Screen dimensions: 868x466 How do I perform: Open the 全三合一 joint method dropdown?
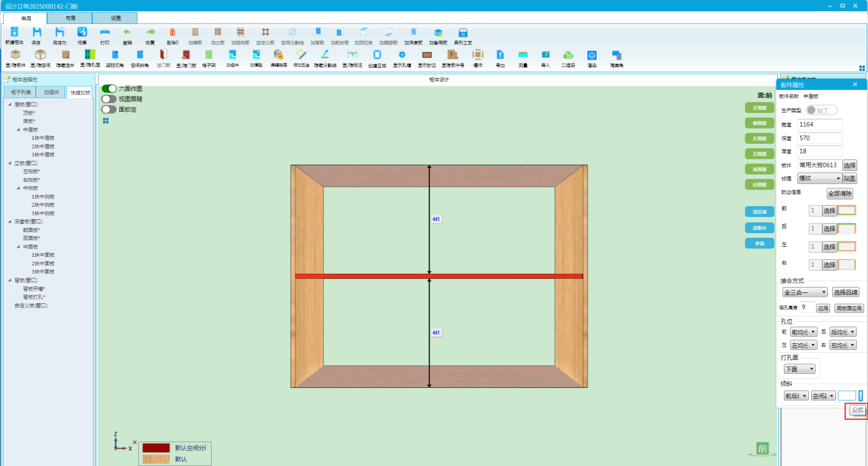click(x=805, y=292)
